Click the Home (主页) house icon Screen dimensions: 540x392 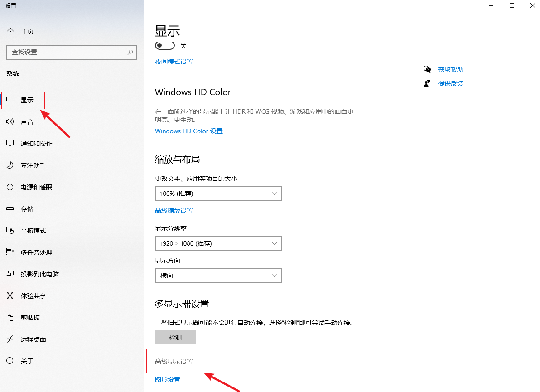pyautogui.click(x=10, y=31)
